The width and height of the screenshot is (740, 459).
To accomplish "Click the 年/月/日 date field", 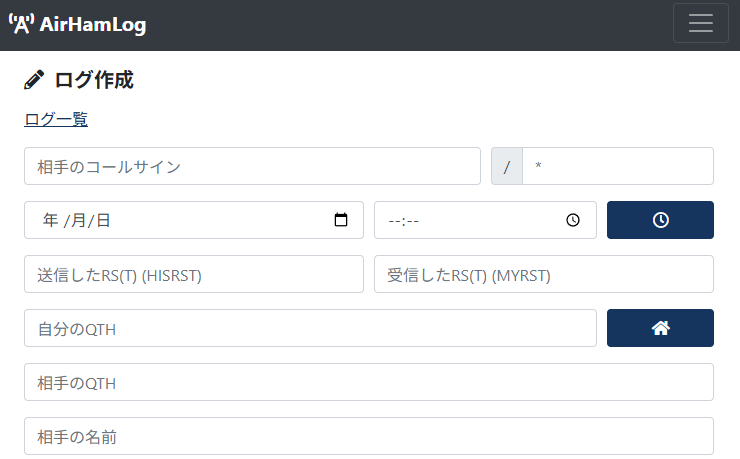I will [x=194, y=220].
